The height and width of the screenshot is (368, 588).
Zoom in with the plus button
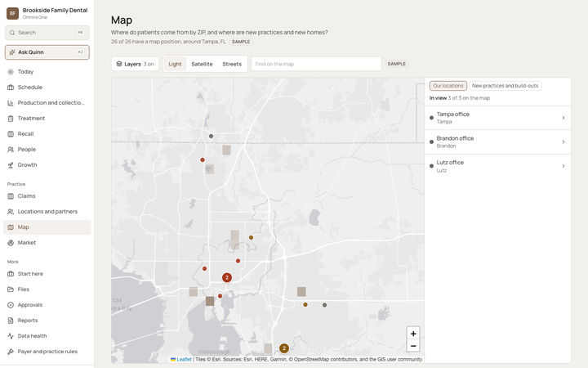413,334
